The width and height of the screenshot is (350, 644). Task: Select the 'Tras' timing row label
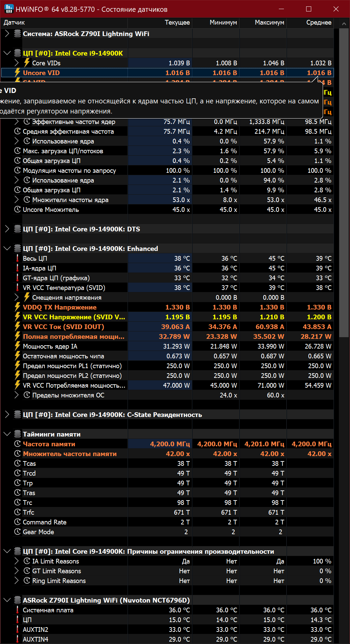coord(29,493)
